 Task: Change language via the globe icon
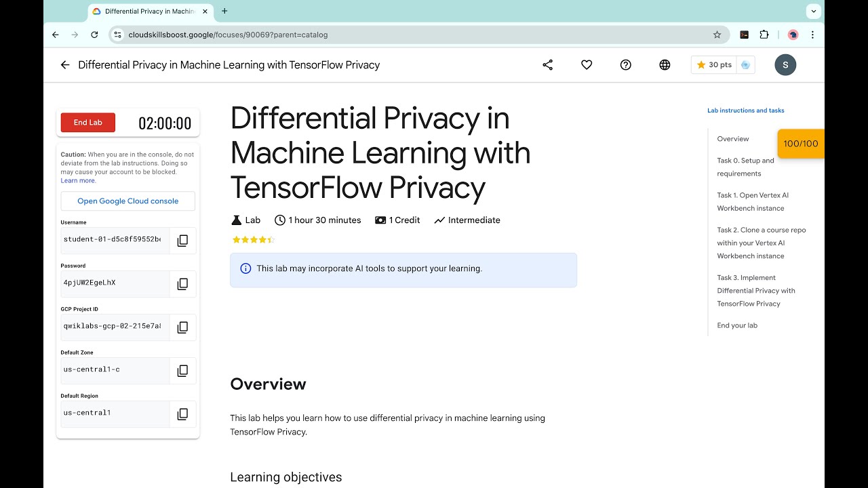point(665,65)
